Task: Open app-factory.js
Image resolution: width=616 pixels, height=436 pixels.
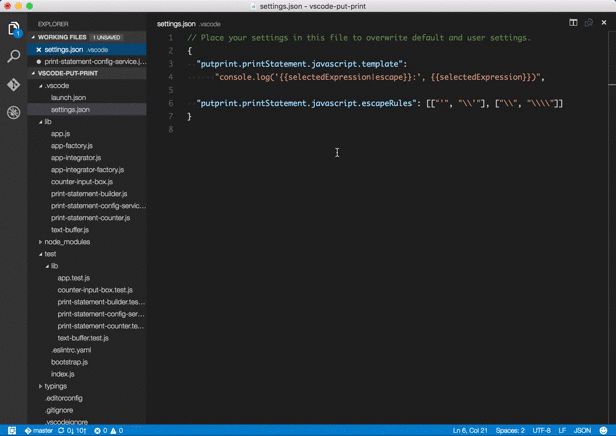Action: pyautogui.click(x=72, y=146)
